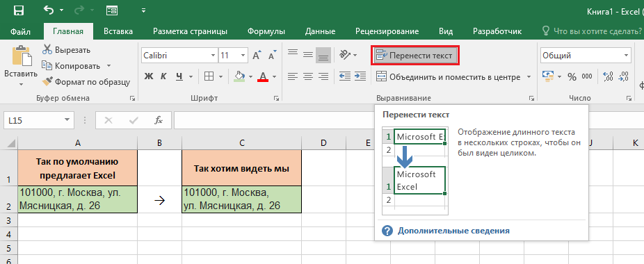Open the font size 11 dropdown
The width and height of the screenshot is (644, 264).
click(x=243, y=56)
